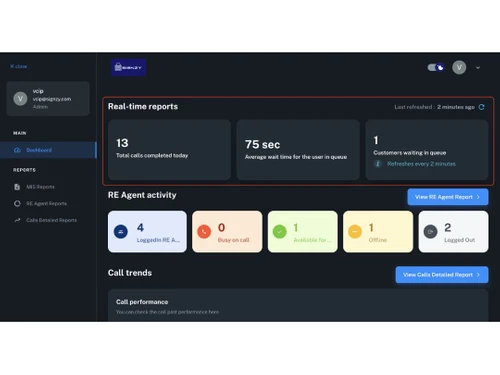Open the Offline agents card

[x=378, y=232]
